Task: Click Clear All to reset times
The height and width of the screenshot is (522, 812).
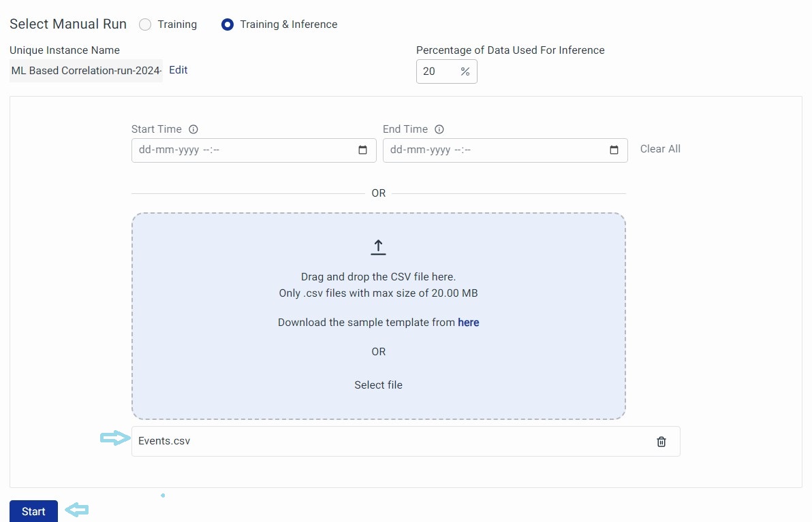Action: pos(660,149)
